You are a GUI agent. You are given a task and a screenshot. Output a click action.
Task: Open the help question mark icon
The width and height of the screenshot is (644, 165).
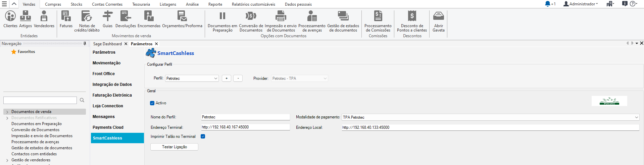tap(633, 4)
